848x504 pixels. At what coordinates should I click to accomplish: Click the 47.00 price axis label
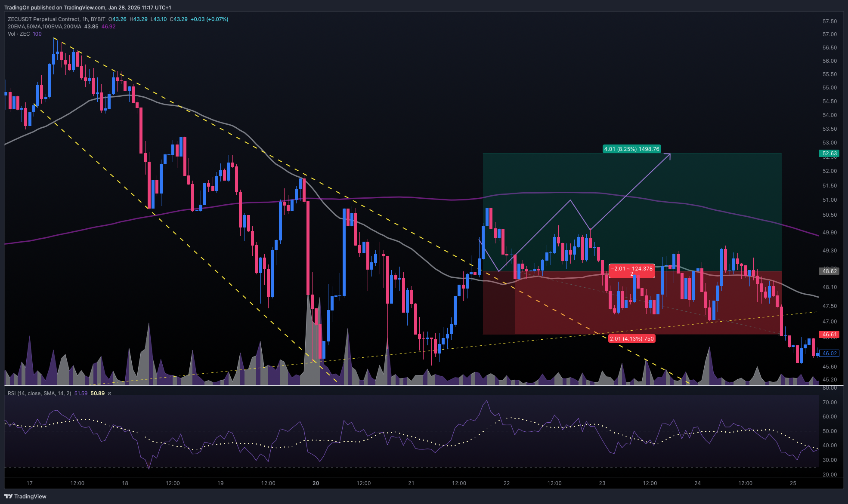coord(829,322)
